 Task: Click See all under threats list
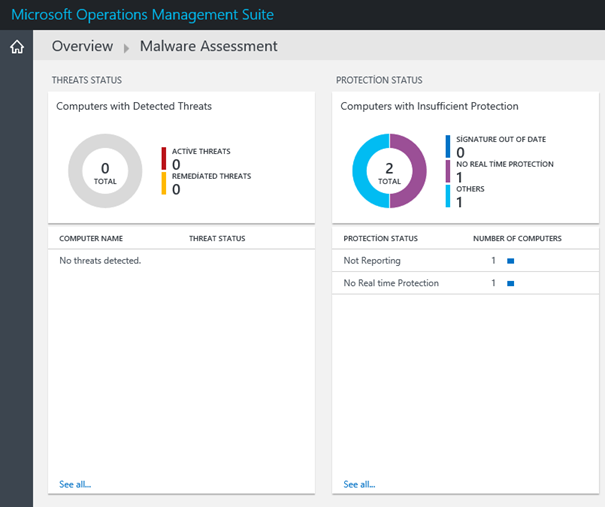tap(75, 484)
